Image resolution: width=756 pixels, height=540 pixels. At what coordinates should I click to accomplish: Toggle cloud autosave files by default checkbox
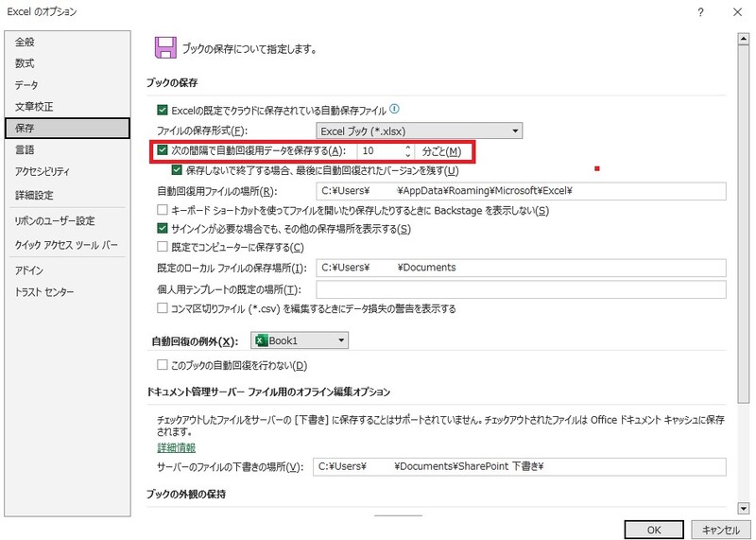click(163, 110)
